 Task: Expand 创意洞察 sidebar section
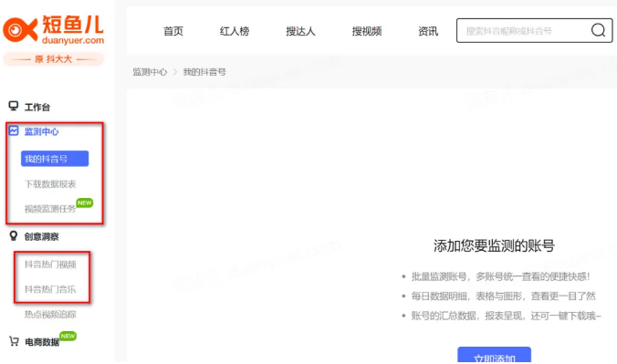[41, 236]
